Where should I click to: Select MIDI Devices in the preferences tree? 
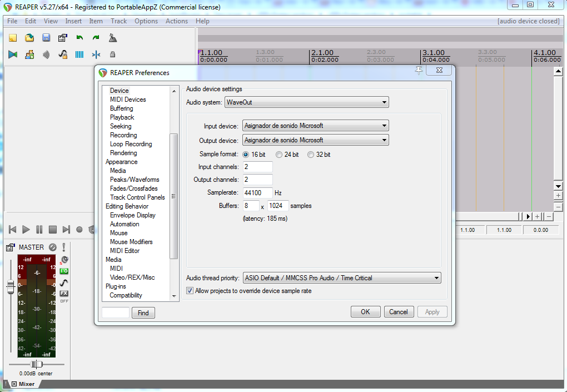(128, 100)
